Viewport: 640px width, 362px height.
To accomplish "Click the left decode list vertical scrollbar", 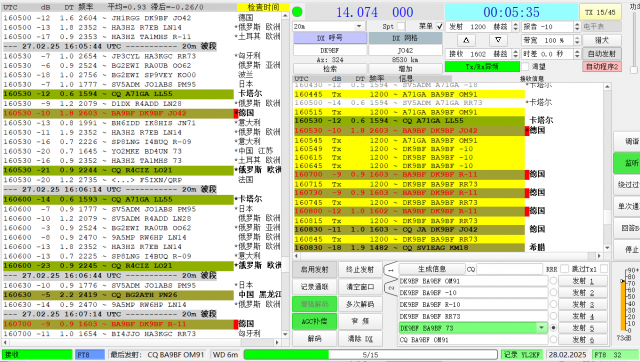I will pos(285,175).
